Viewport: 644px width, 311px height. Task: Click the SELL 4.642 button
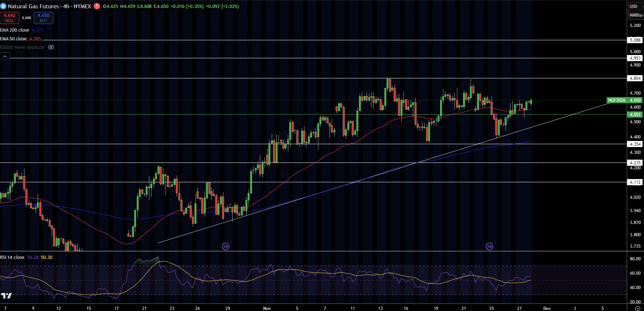[x=10, y=18]
